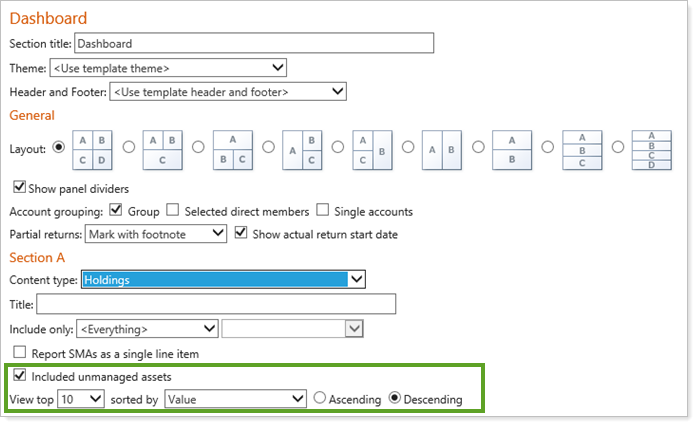
Task: Toggle Show panel dividers checkbox
Action: (19, 188)
